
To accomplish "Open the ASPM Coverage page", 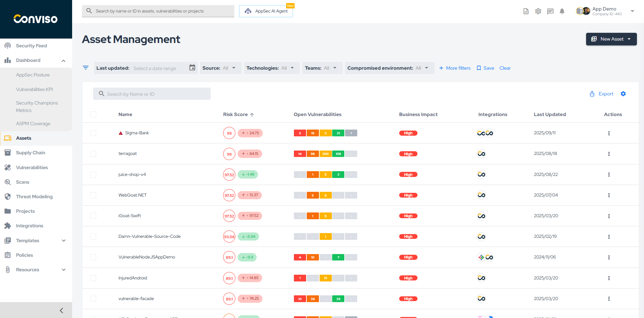I will 33,123.
